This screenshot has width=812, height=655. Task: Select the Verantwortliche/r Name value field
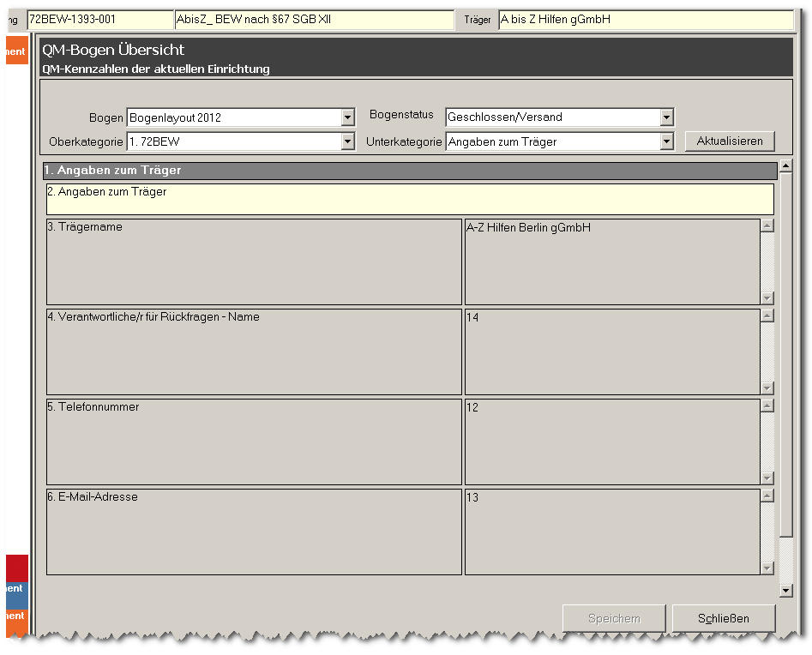[x=611, y=352]
